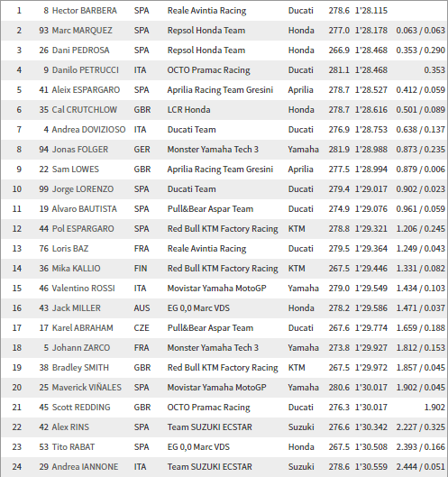Click Repsol Honda Team for Dani PEDROSA
The image size is (448, 477).
point(206,50)
